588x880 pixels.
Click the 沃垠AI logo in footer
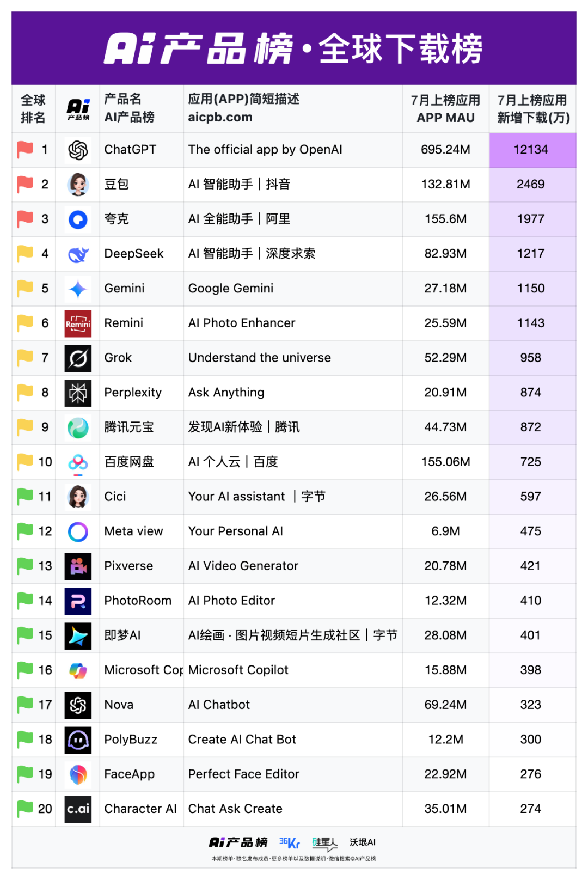363,842
